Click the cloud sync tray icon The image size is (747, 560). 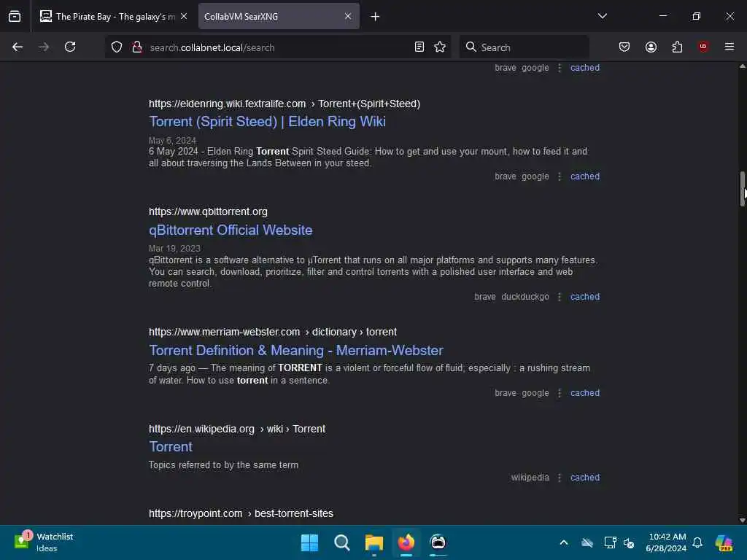click(x=587, y=542)
